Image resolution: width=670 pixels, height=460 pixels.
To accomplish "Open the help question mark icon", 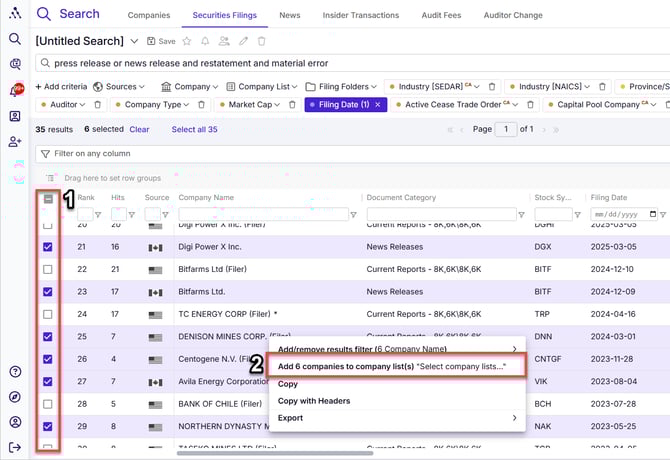I will click(15, 372).
